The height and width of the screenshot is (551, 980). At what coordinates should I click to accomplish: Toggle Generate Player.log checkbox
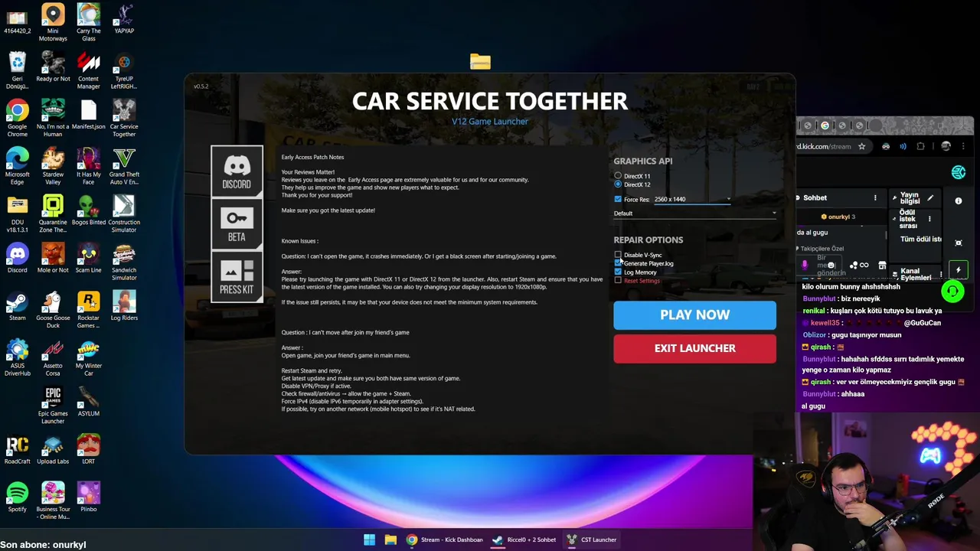618,263
